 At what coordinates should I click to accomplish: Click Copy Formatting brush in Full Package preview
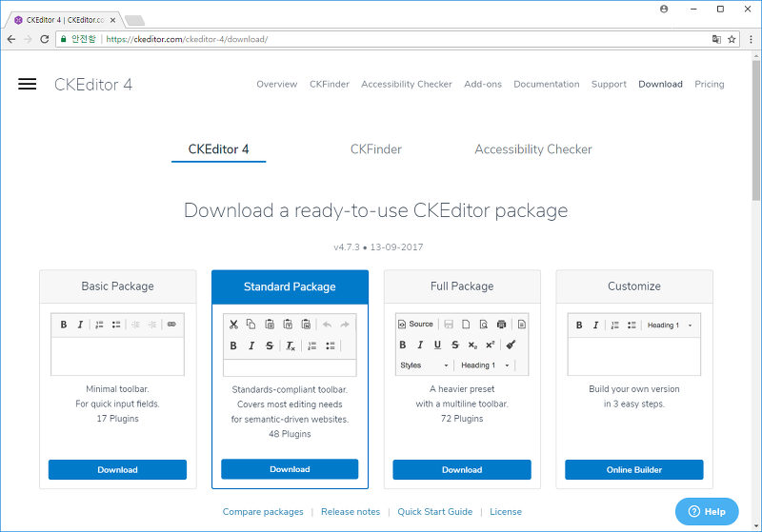click(x=511, y=345)
